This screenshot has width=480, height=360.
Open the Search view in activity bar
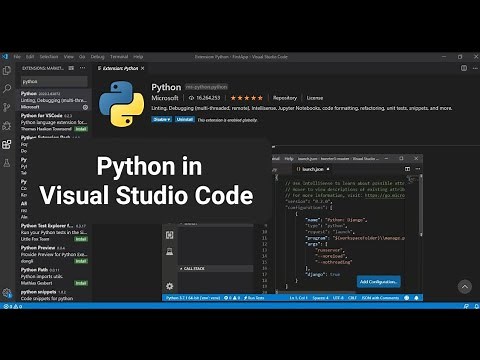[x=7, y=88]
